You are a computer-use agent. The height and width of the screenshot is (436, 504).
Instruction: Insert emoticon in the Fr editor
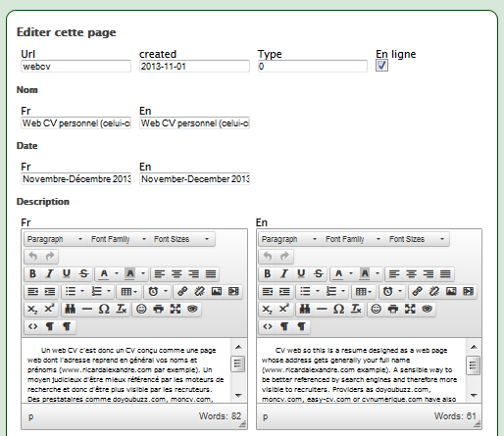pos(141,309)
